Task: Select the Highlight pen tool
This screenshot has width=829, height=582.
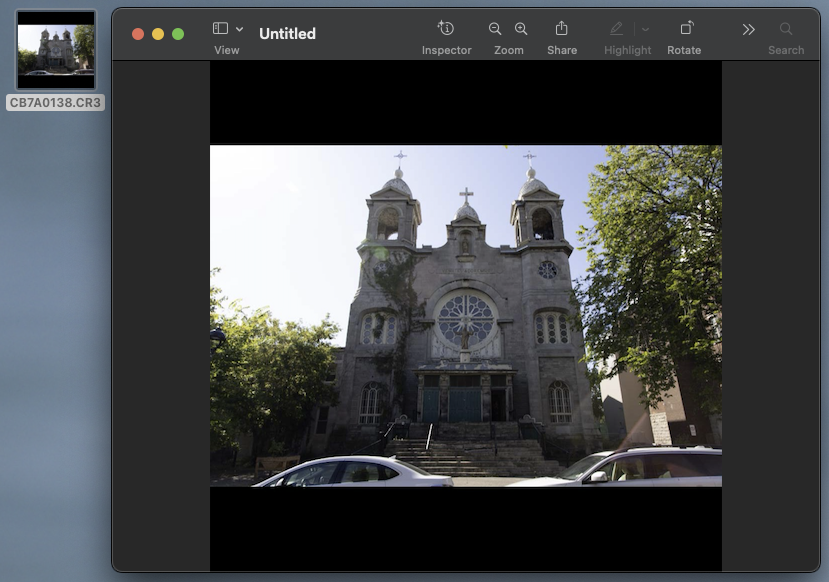Action: (616, 29)
